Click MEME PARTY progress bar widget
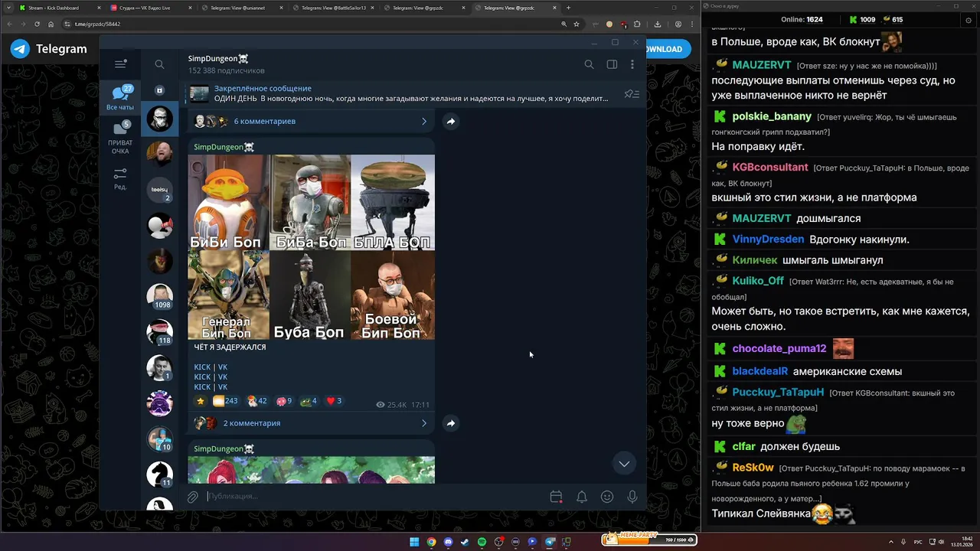Viewport: 980px width, 551px height. [649, 539]
